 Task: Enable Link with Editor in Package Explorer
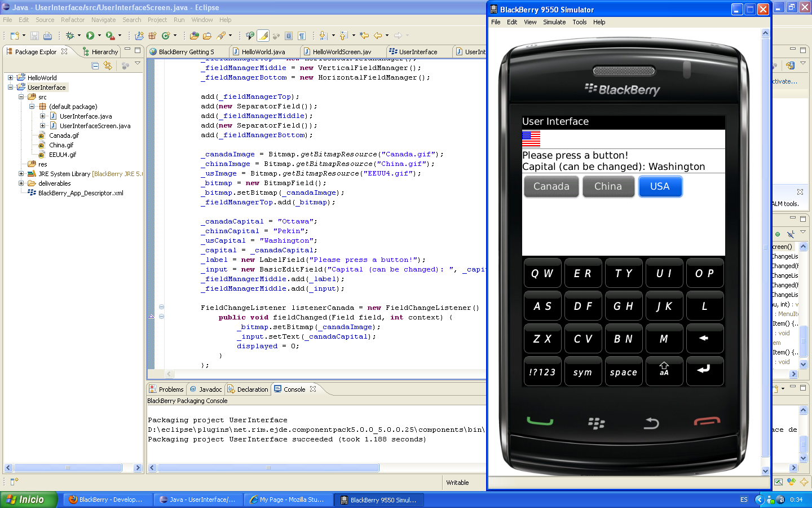click(x=108, y=66)
